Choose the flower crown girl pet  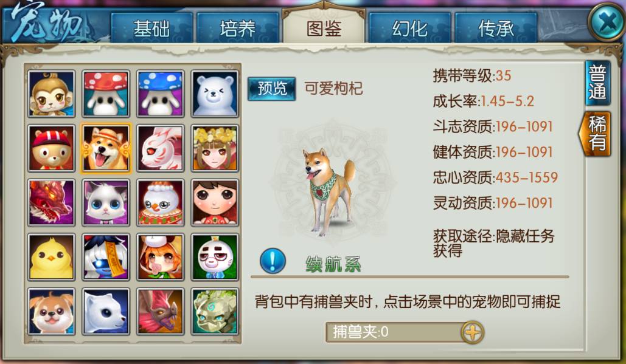215,148
